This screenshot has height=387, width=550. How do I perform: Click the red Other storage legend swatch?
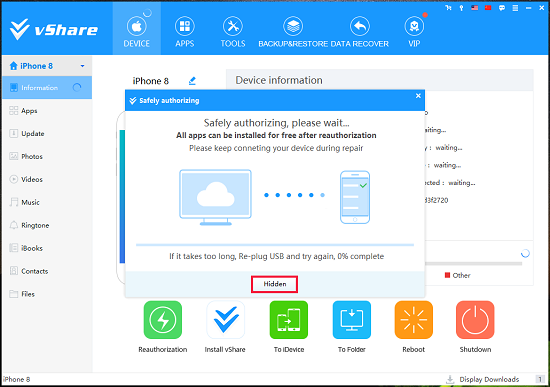447,275
